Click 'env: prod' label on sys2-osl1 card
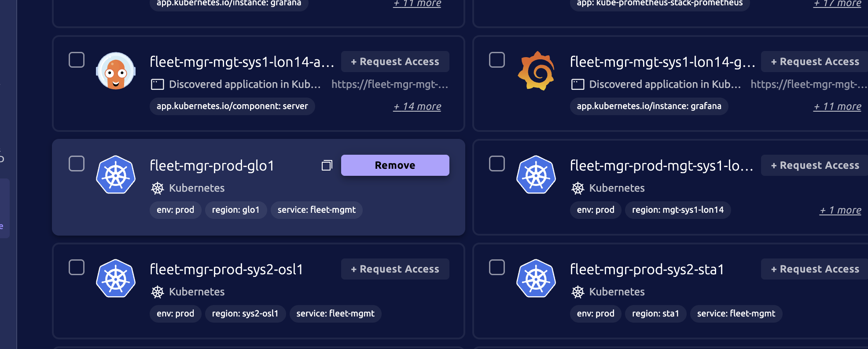The image size is (868, 349). [x=175, y=313]
